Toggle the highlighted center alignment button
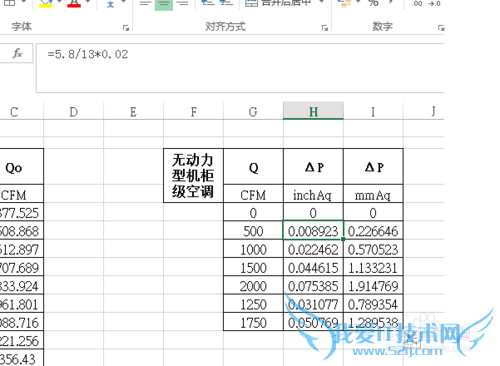This screenshot has height=366, width=500. point(164,4)
